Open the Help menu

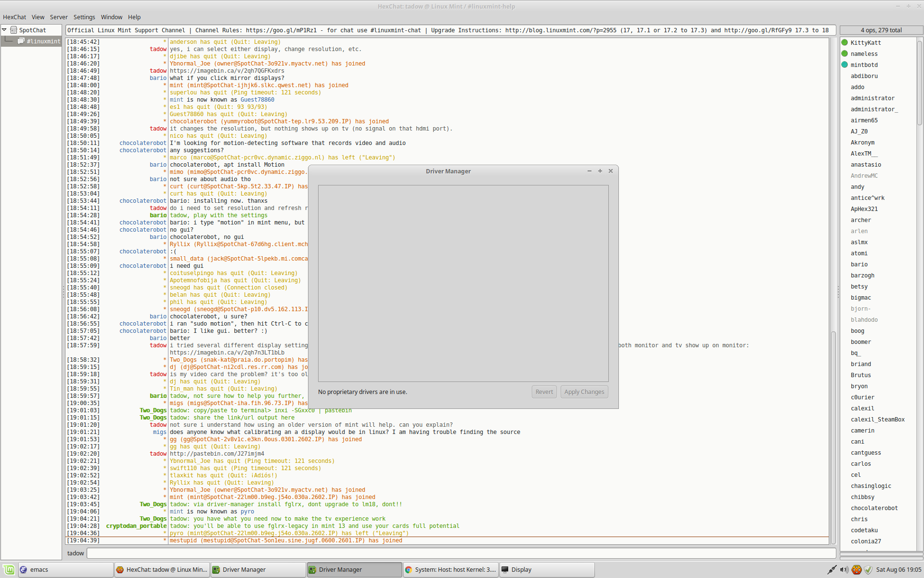[x=134, y=17]
